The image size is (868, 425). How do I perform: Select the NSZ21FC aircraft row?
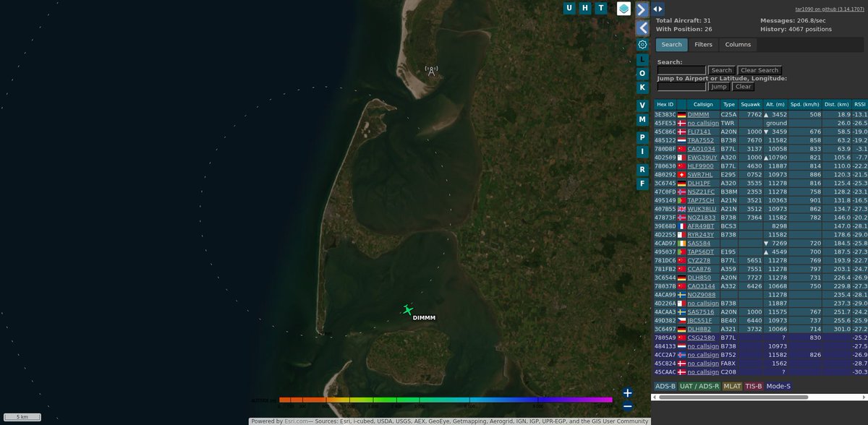point(760,192)
